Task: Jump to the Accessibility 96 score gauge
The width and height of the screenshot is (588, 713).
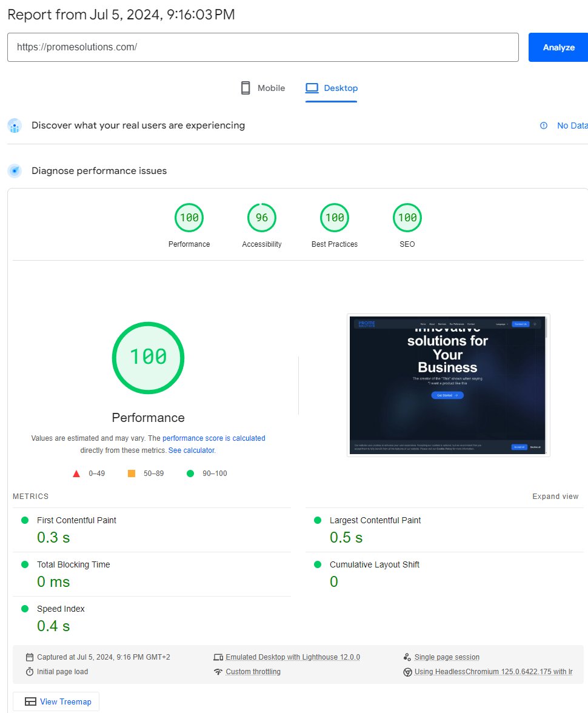Action: coord(262,218)
